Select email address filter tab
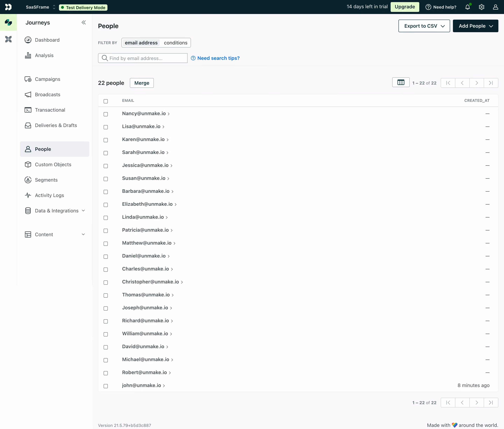 (x=141, y=43)
